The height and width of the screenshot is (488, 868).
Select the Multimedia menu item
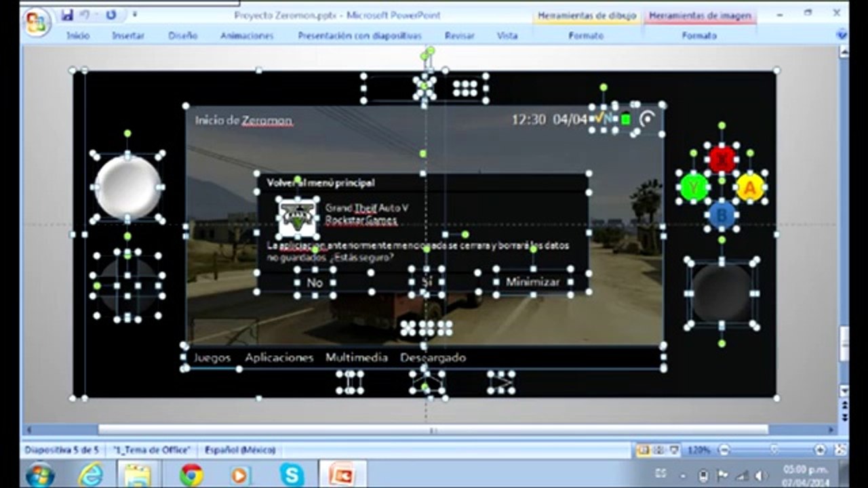(x=357, y=357)
